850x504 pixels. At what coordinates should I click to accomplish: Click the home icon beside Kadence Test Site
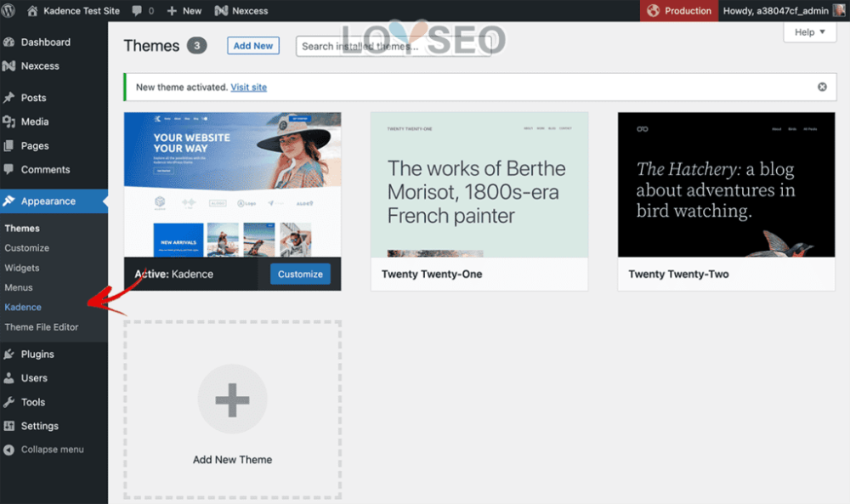[32, 10]
